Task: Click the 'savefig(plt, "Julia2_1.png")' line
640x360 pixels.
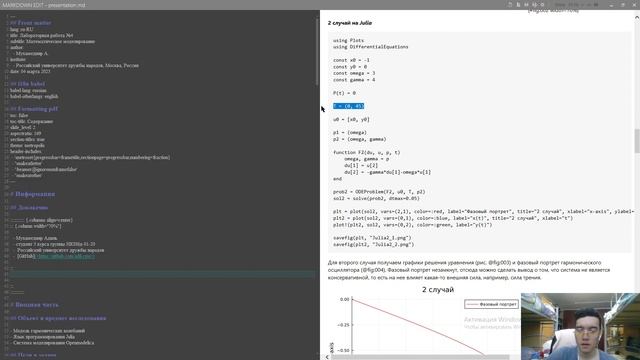Action: pos(372,238)
